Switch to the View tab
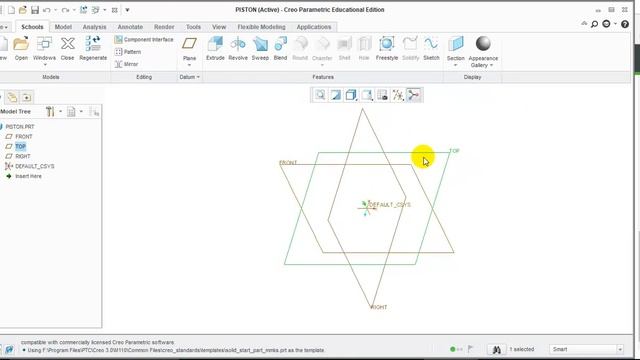 pos(219,27)
